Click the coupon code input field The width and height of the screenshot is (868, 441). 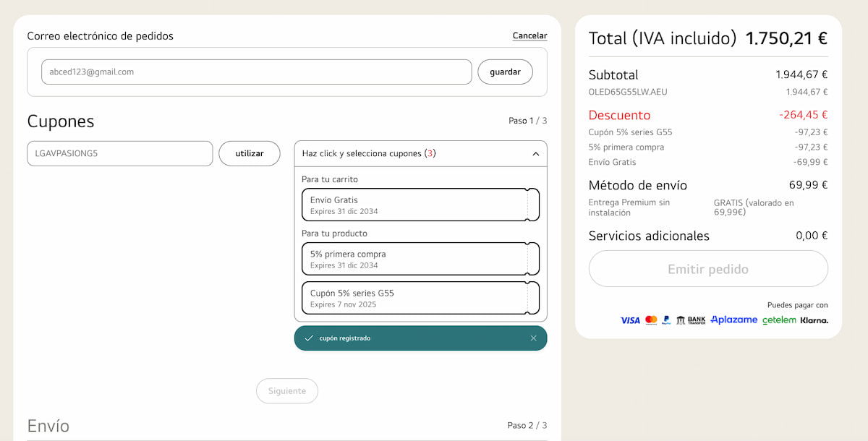click(x=120, y=154)
